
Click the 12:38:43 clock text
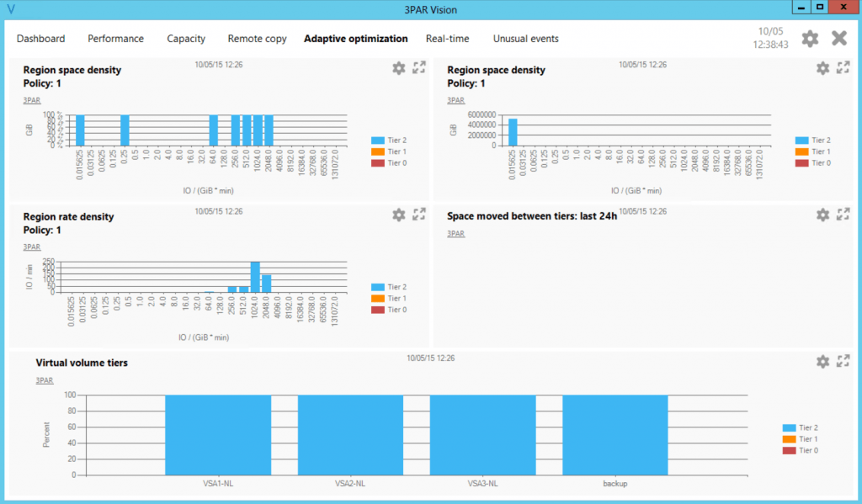point(770,45)
